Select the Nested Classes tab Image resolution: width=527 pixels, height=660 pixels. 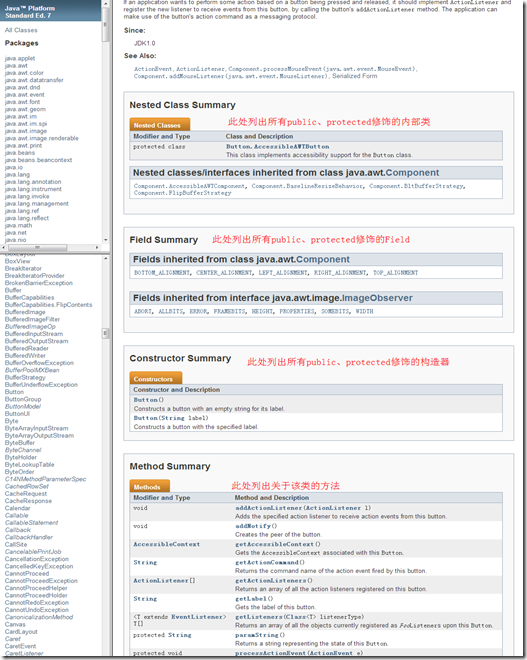(160, 125)
